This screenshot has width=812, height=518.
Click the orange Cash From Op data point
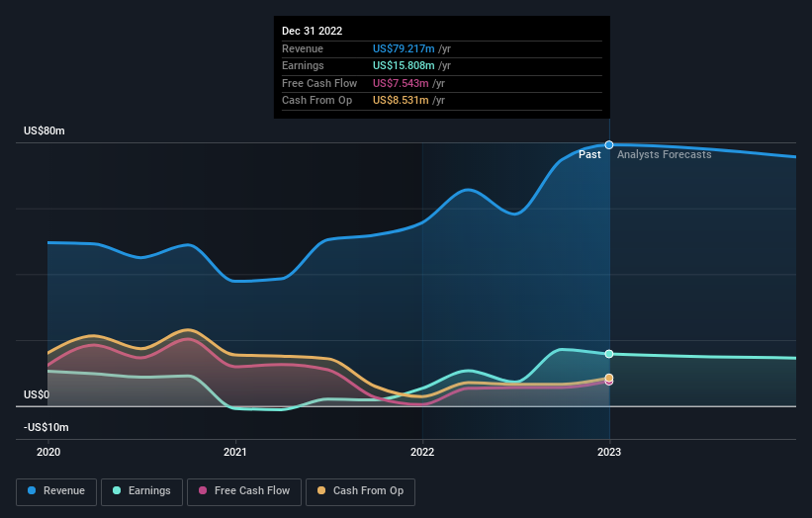pyautogui.click(x=609, y=378)
